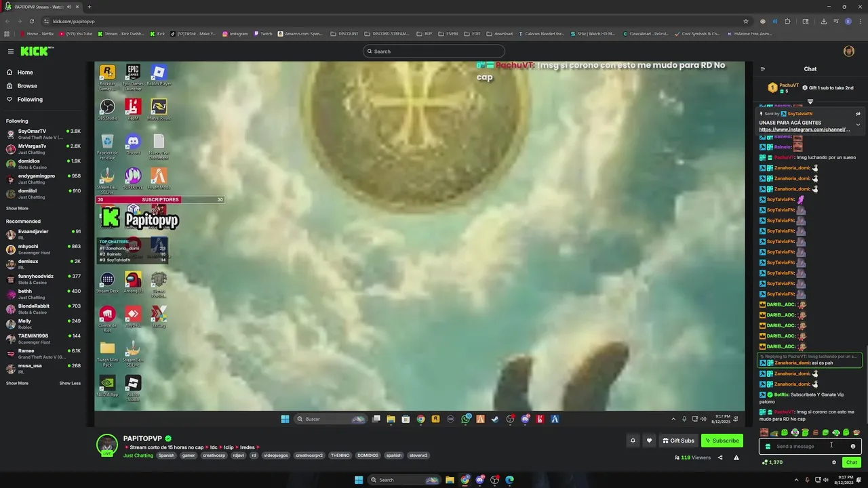The width and height of the screenshot is (868, 488).
Task: Open Following in sidebar
Action: 30,100
